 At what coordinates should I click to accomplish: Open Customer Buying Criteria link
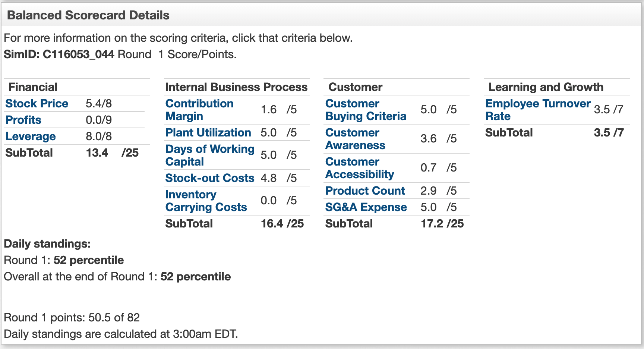point(366,110)
